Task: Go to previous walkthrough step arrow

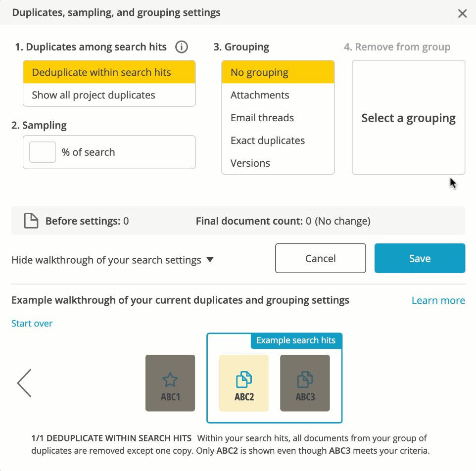Action: coord(24,383)
